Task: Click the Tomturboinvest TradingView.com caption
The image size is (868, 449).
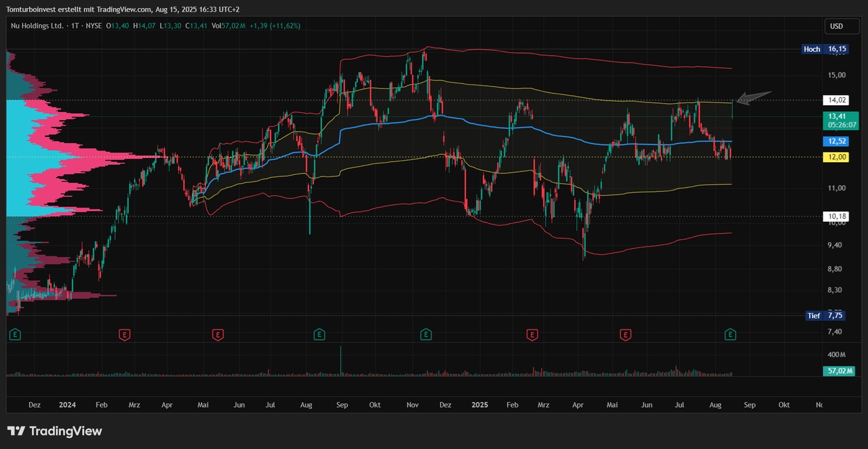Action: coord(122,9)
